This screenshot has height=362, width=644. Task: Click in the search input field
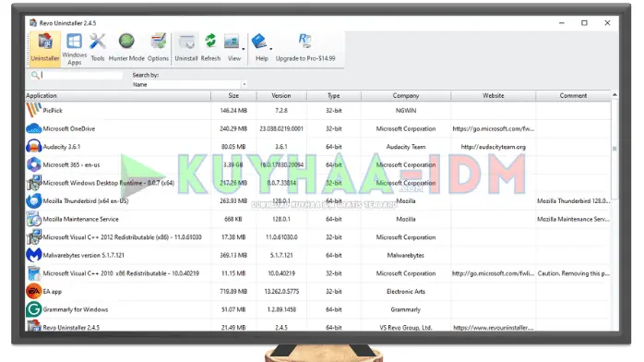82,75
